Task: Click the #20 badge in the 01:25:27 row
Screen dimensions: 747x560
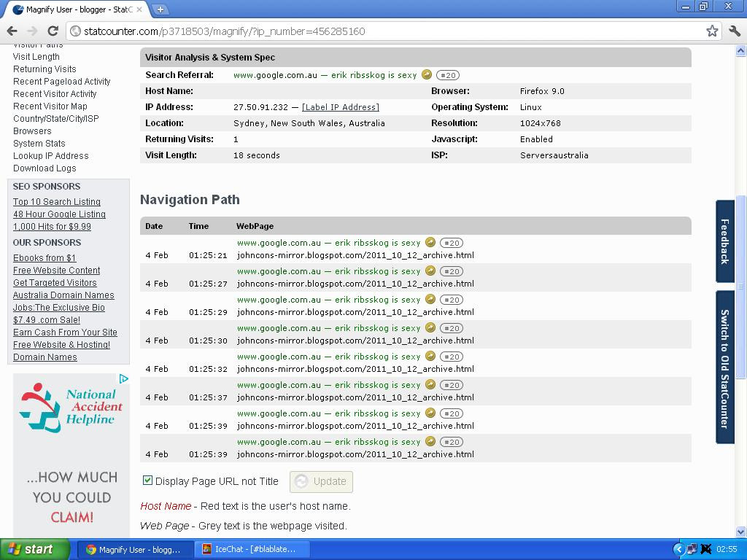Action: (452, 271)
